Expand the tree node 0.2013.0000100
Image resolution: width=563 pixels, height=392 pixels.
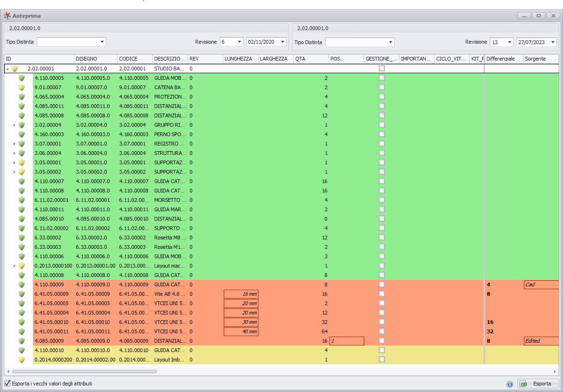pos(15,266)
